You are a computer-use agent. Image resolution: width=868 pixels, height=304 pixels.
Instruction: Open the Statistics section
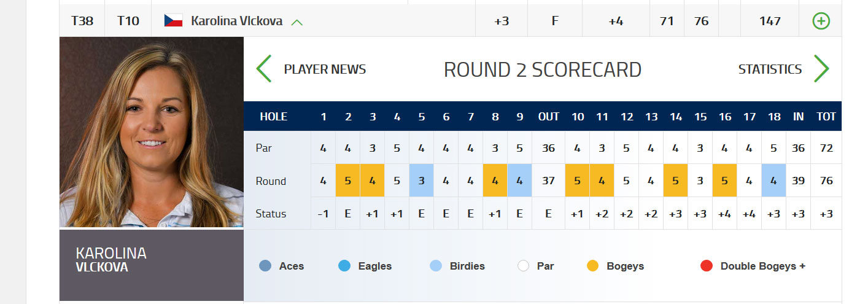[x=770, y=69]
